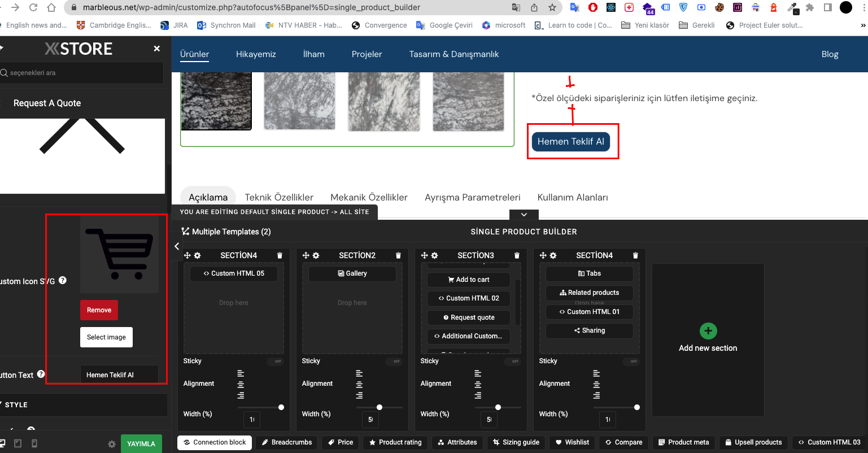Viewport: 868px width, 453px height.
Task: Click help icon beside Custom Icon SVG
Action: coord(63,280)
